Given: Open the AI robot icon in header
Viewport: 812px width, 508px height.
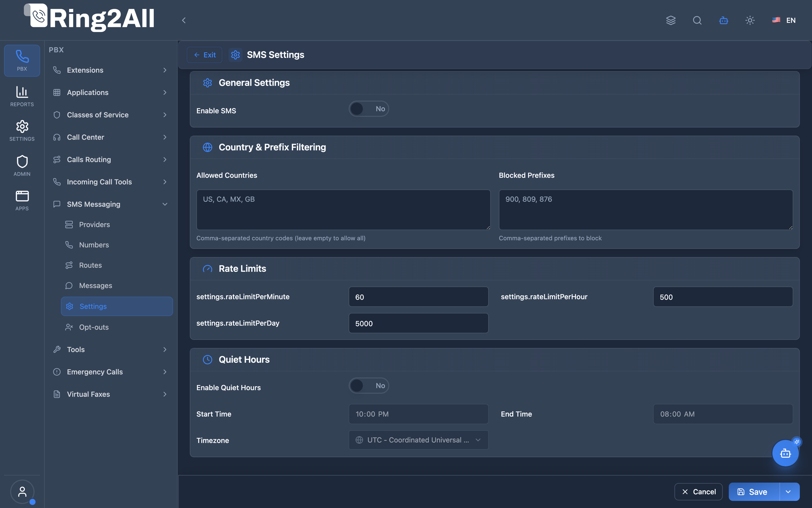Looking at the screenshot, I should tap(723, 20).
